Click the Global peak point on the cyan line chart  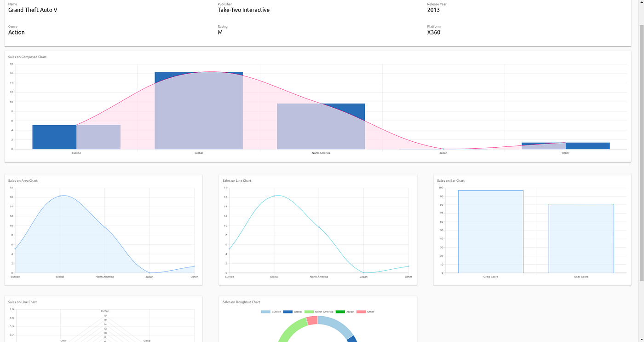coord(274,196)
